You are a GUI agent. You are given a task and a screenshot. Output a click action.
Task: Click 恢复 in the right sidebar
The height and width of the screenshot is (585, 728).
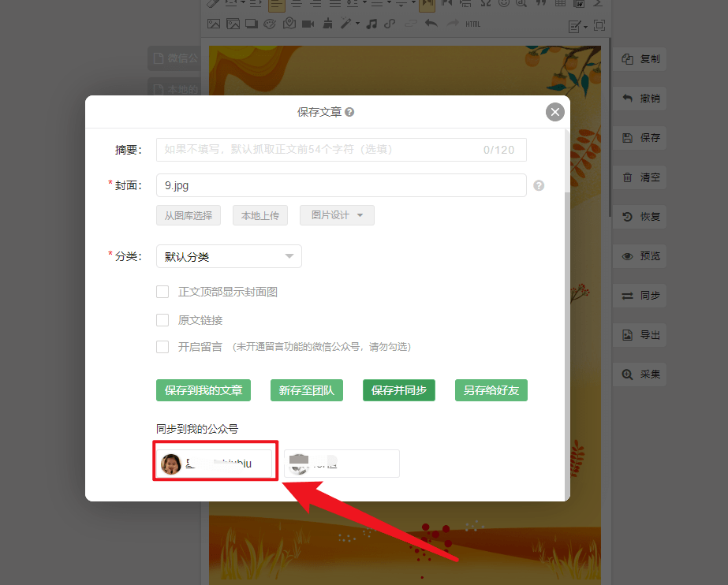coord(640,217)
